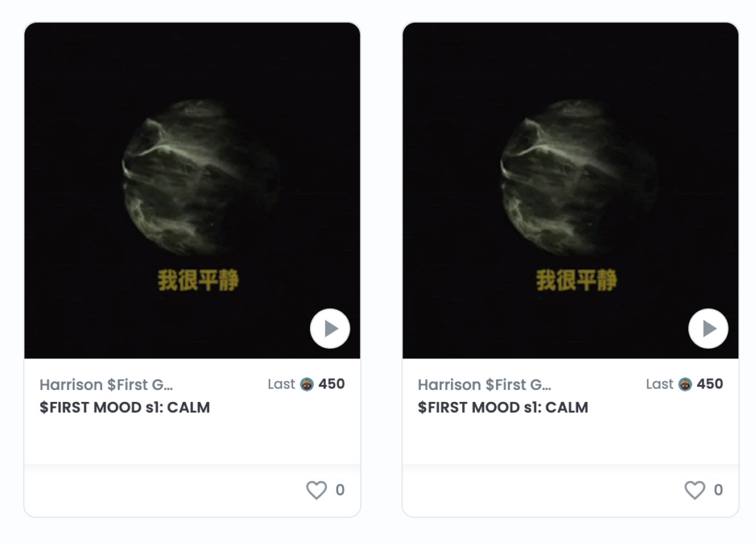Viewport: 756px width, 543px height.
Task: Click the yellow Chinese caption on left artwork
Action: click(198, 280)
